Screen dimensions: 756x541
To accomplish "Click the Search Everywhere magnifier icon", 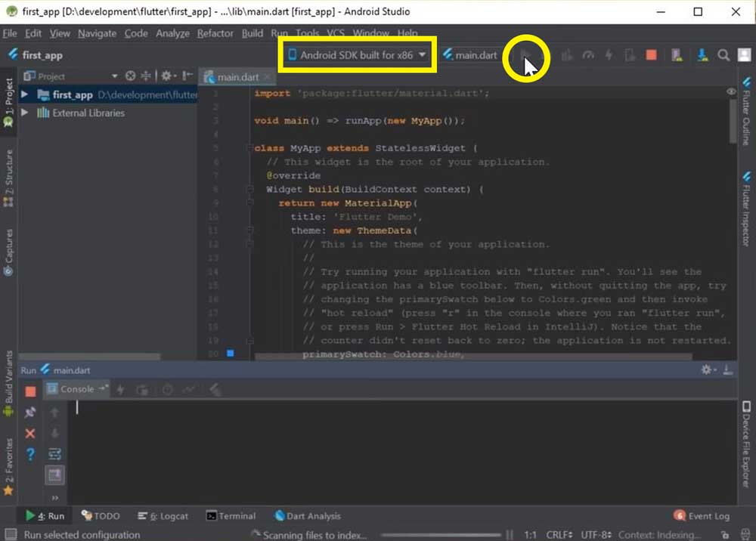I will 723,55.
